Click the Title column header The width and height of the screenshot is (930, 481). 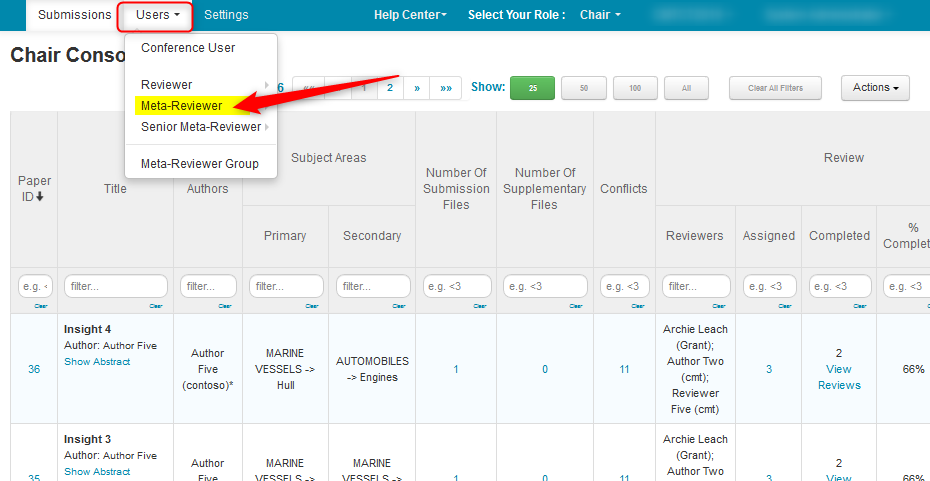pos(115,189)
